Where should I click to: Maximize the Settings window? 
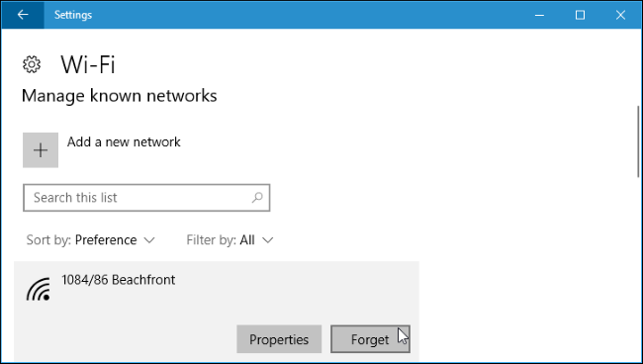pos(580,15)
